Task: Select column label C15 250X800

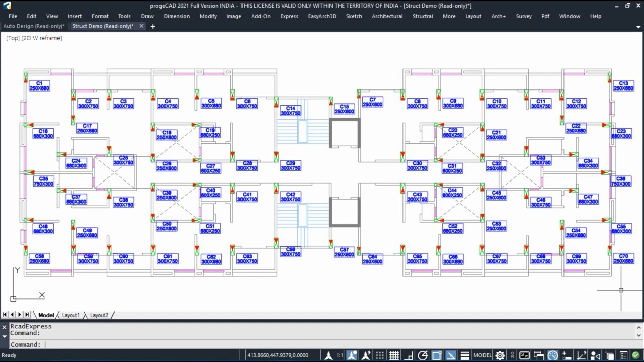Action: click(344, 109)
